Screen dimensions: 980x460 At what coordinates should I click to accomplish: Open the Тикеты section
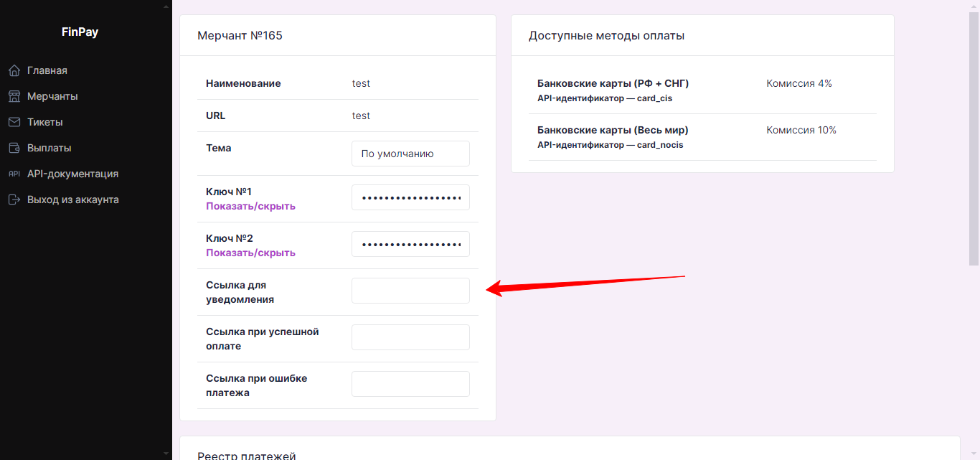coord(47,121)
